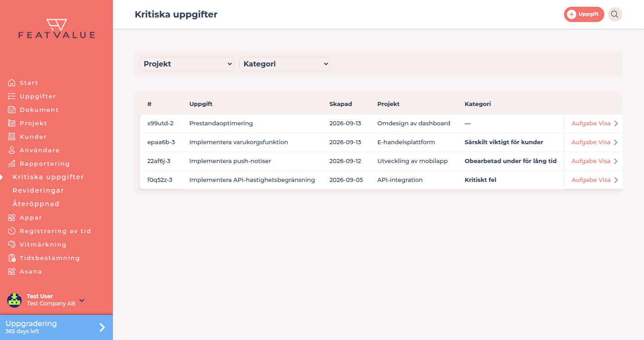Click the Registrering av tid clock icon
This screenshot has width=644, height=340.
pos(12,231)
